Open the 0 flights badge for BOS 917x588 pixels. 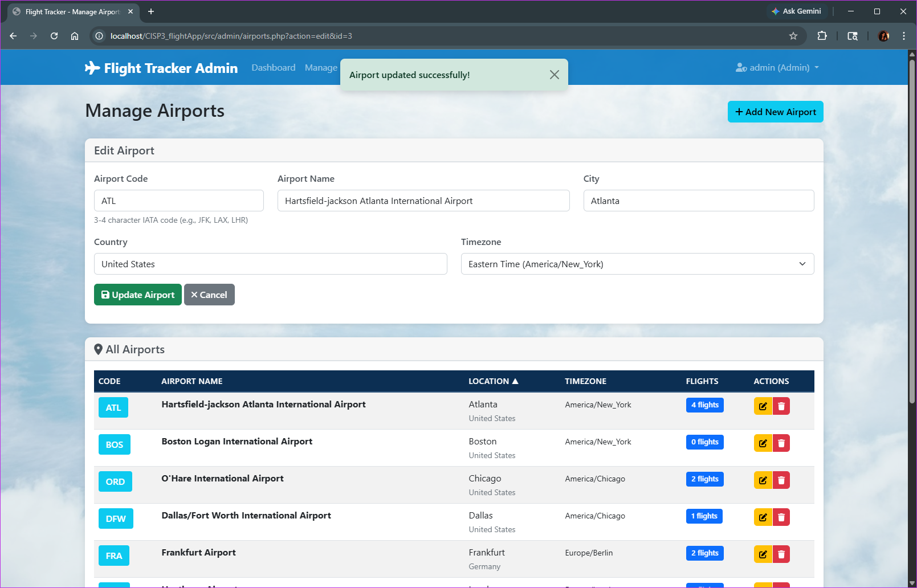(704, 442)
